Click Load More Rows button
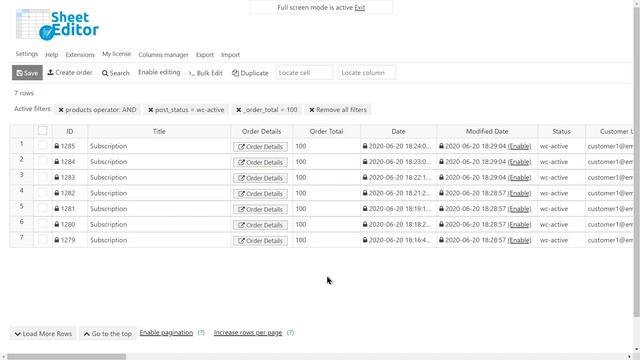 point(43,333)
